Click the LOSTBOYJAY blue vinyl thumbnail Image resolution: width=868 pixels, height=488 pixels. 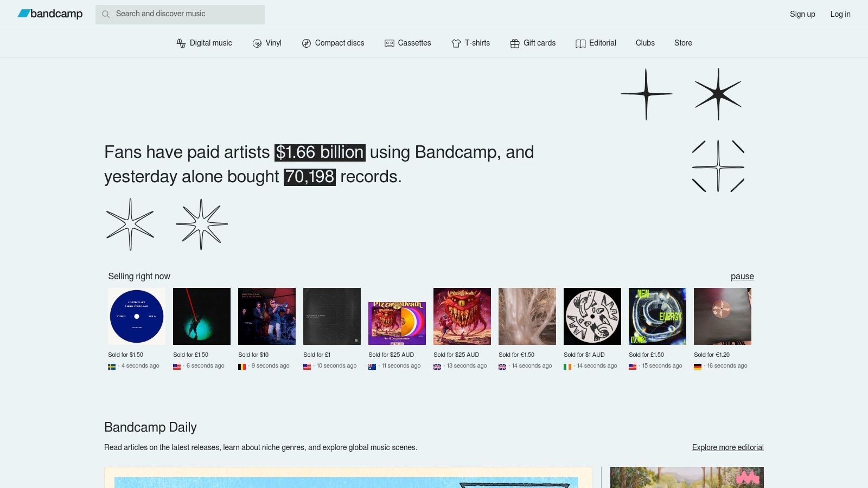tap(137, 316)
